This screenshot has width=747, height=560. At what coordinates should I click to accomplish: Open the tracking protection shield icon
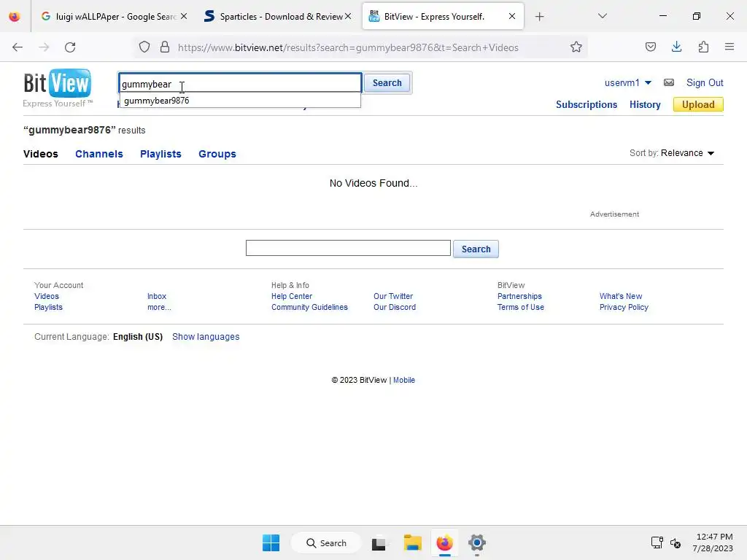(x=144, y=47)
